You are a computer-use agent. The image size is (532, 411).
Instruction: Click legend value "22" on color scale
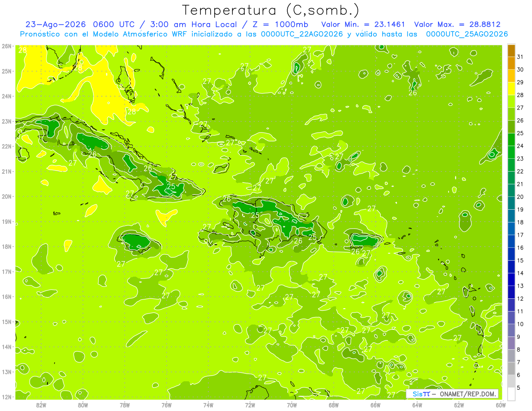click(520, 172)
